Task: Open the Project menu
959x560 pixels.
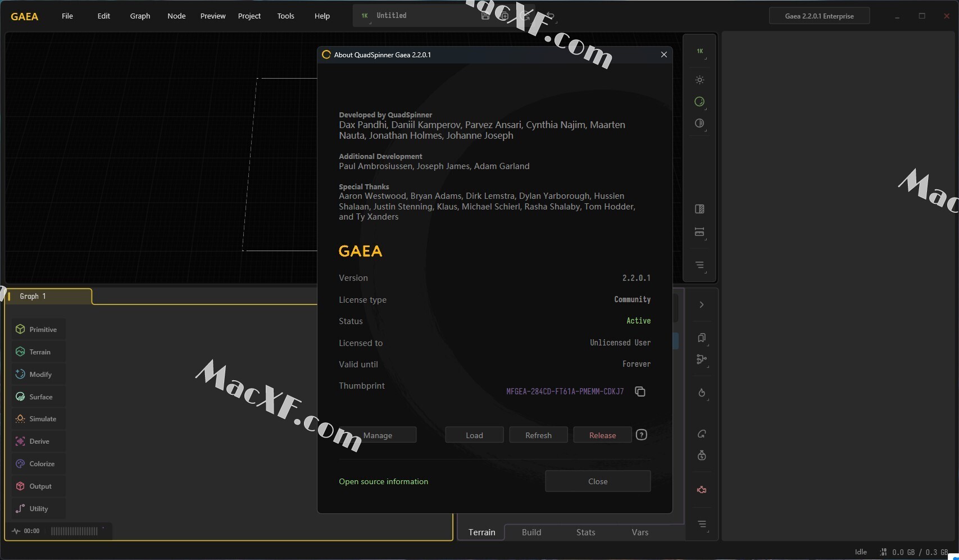Action: coord(249,16)
